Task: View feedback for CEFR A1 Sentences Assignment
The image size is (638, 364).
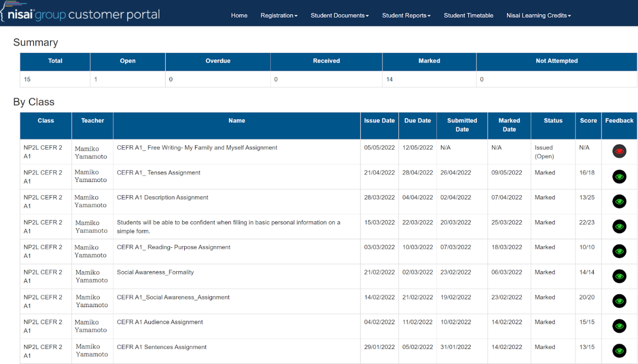Action: (x=619, y=351)
